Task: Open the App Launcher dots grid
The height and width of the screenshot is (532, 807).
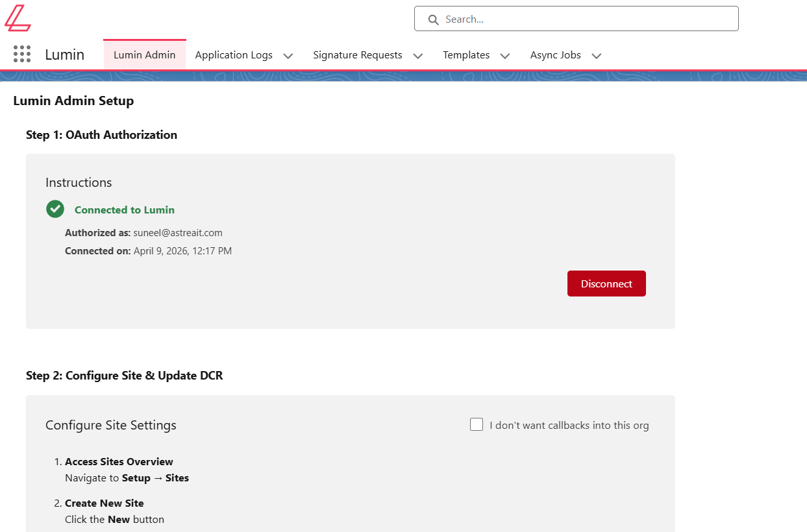Action: click(22, 54)
